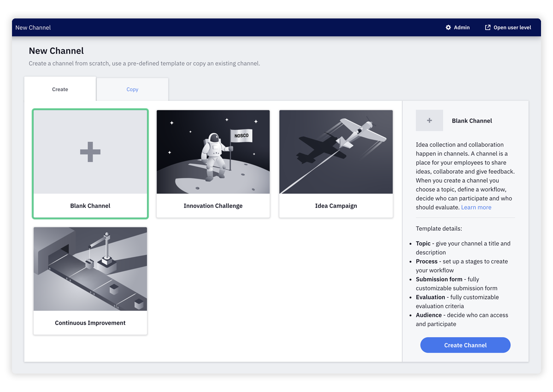
Task: Click the conveyor belt illustration
Action: point(90,269)
